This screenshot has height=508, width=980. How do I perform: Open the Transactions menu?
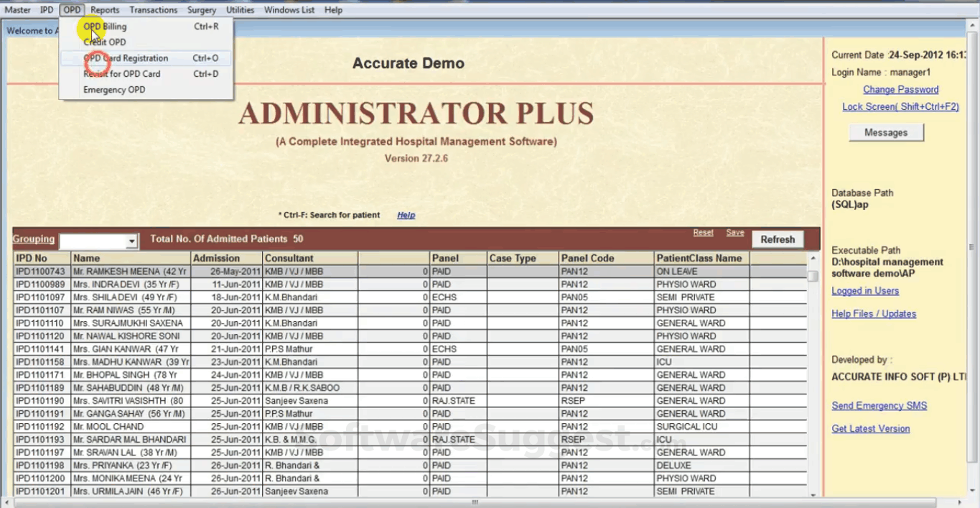(153, 9)
